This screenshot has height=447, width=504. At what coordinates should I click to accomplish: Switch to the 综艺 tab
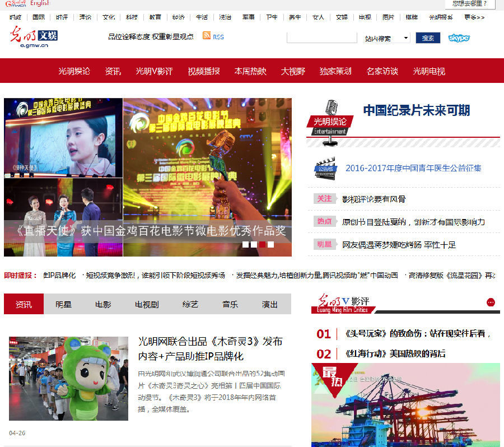tap(190, 304)
